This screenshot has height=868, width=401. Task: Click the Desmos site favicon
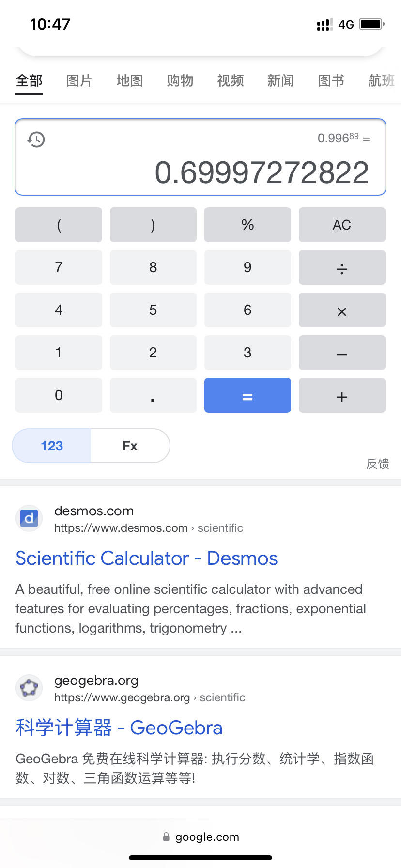click(x=29, y=519)
